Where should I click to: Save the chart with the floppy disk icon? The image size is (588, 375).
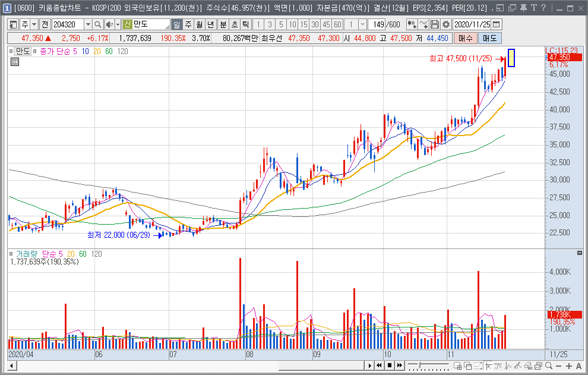(435, 25)
